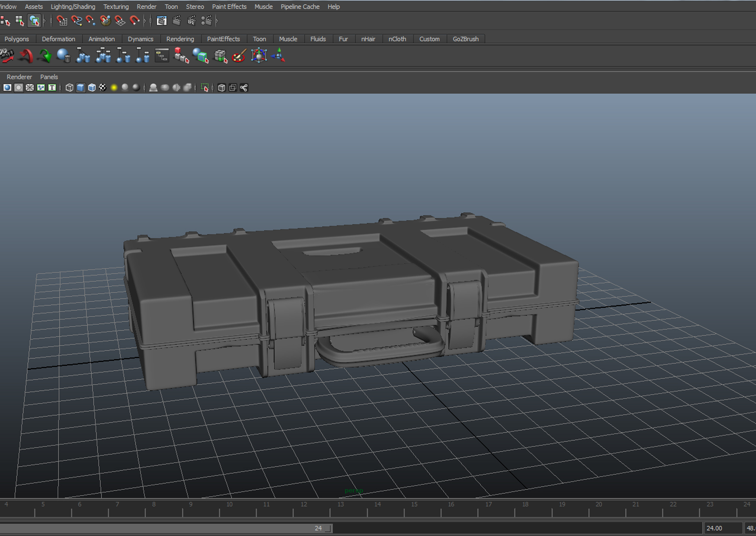The image size is (756, 536).
Task: Select the snap to grids magnet icon
Action: pos(63,21)
